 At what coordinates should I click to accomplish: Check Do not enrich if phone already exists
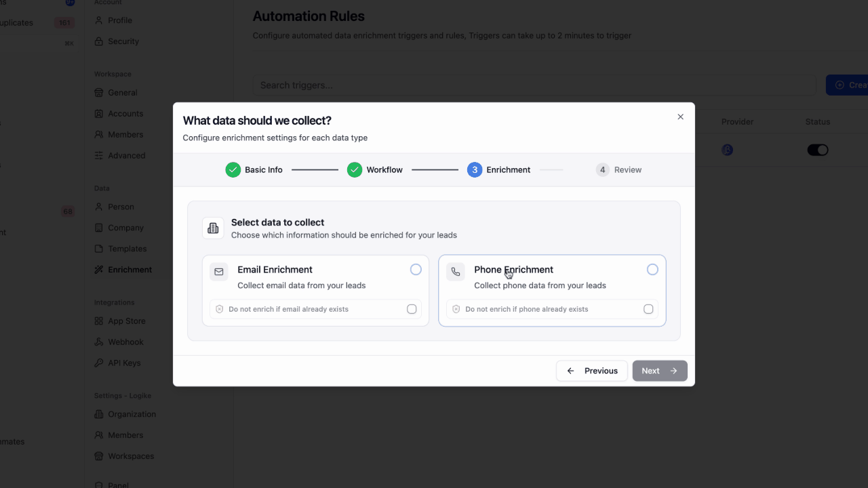click(x=648, y=309)
